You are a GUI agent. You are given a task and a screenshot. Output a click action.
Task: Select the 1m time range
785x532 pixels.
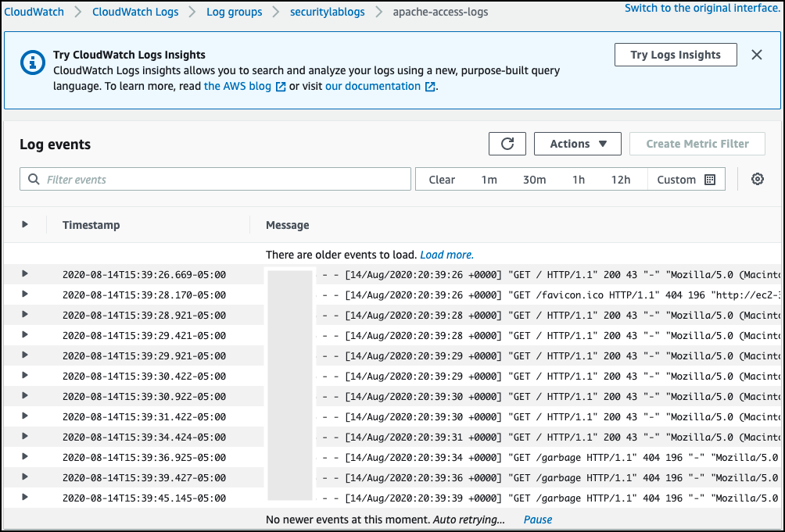(489, 180)
